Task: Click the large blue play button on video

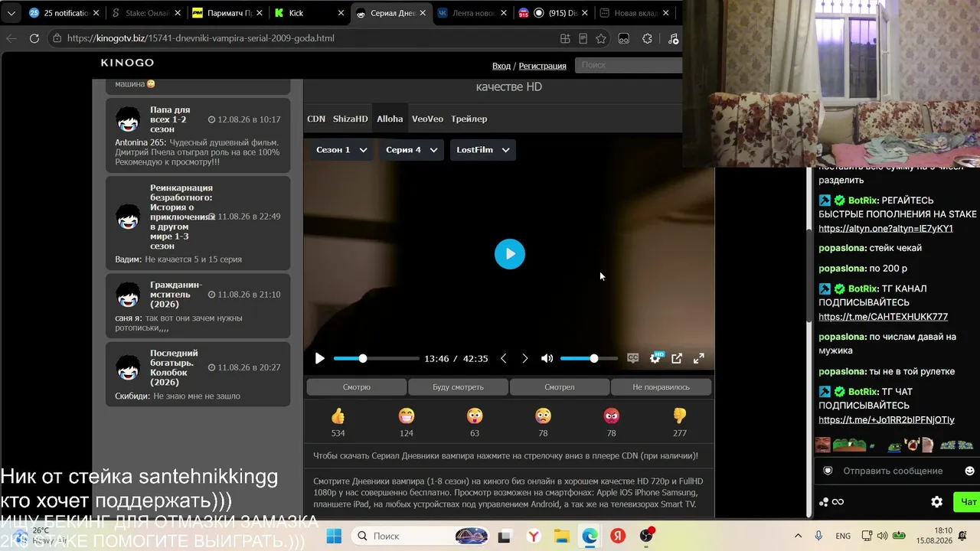Action: point(510,254)
